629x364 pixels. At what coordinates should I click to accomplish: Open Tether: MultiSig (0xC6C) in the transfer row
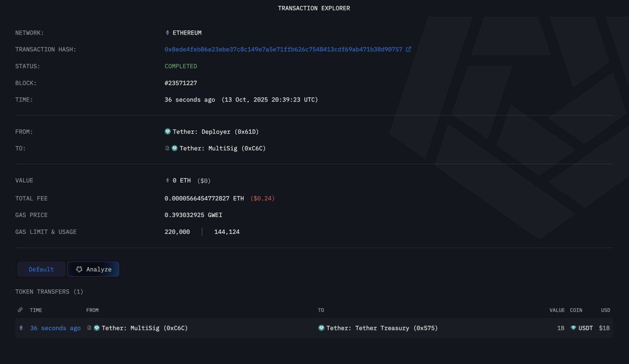pyautogui.click(x=145, y=328)
